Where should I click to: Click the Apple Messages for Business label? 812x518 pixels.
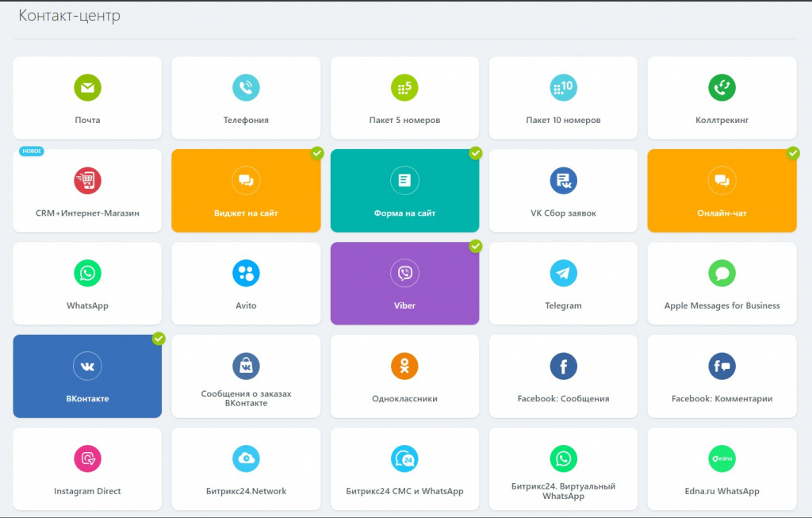722,305
